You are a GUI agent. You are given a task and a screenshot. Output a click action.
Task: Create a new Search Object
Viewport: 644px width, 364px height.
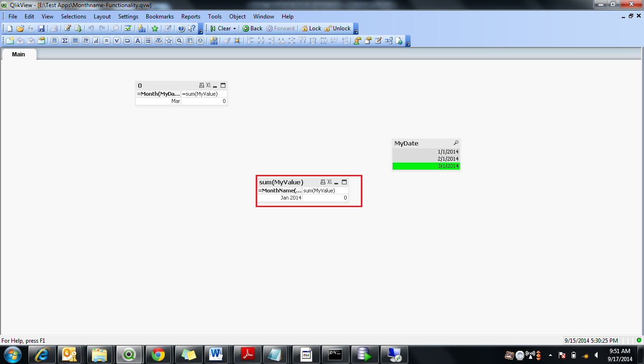[179, 41]
